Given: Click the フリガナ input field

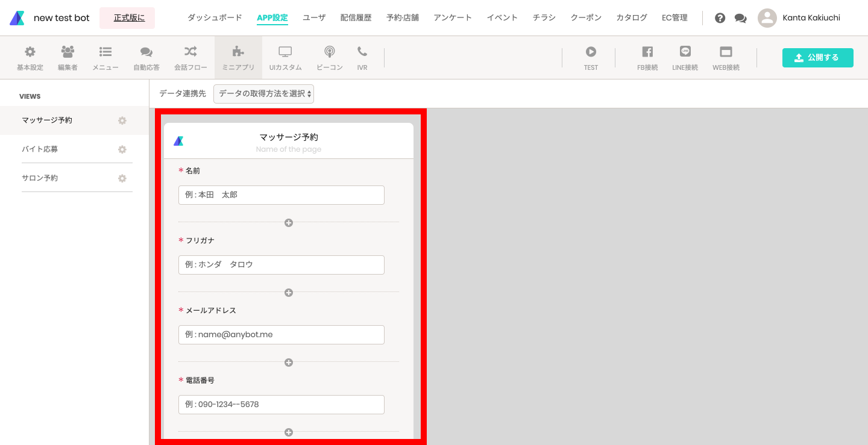Looking at the screenshot, I should click(281, 265).
